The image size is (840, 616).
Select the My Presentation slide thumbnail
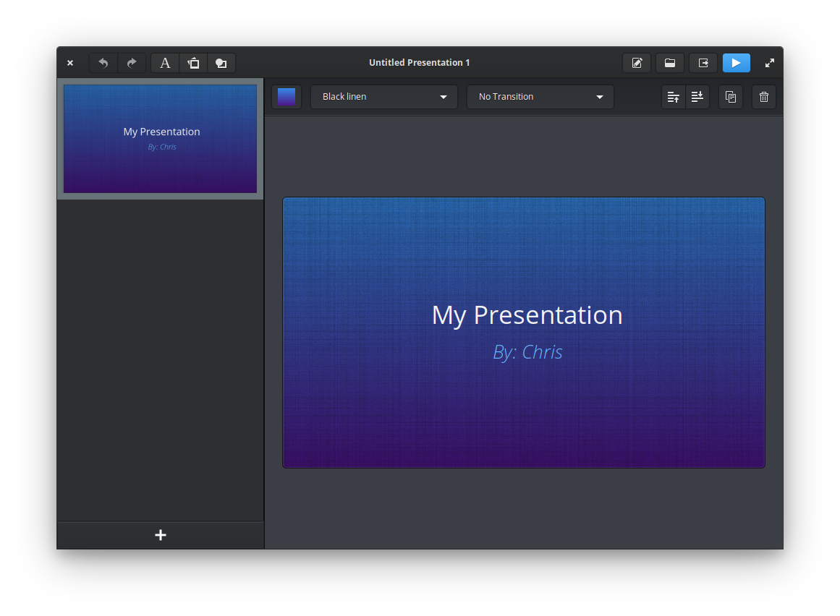point(160,139)
